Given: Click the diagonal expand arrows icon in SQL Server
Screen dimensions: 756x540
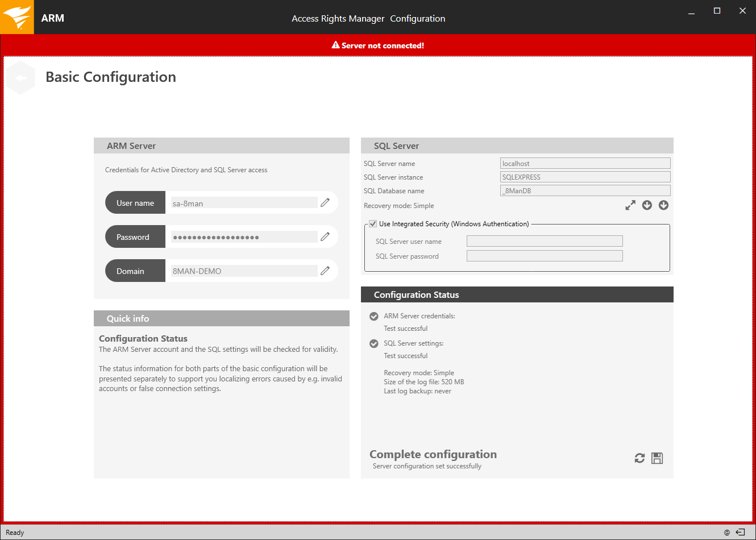Looking at the screenshot, I should tap(630, 205).
